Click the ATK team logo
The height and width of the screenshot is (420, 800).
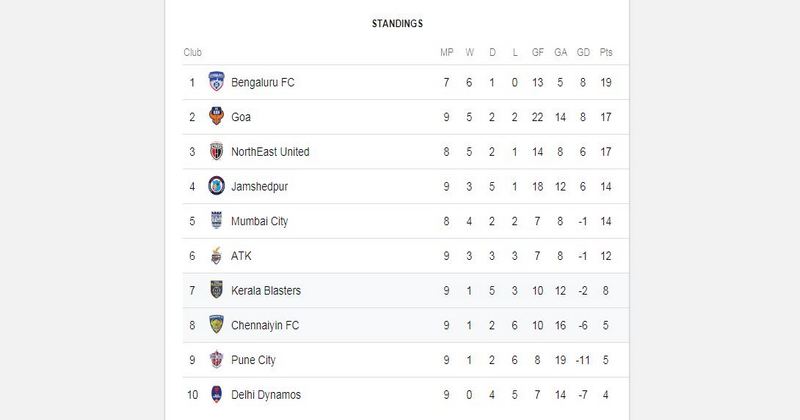pos(216,255)
